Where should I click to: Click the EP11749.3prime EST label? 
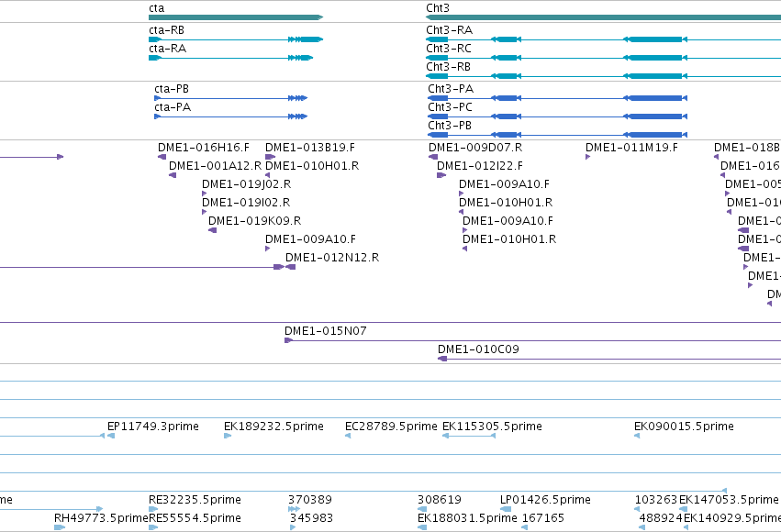coord(153,427)
